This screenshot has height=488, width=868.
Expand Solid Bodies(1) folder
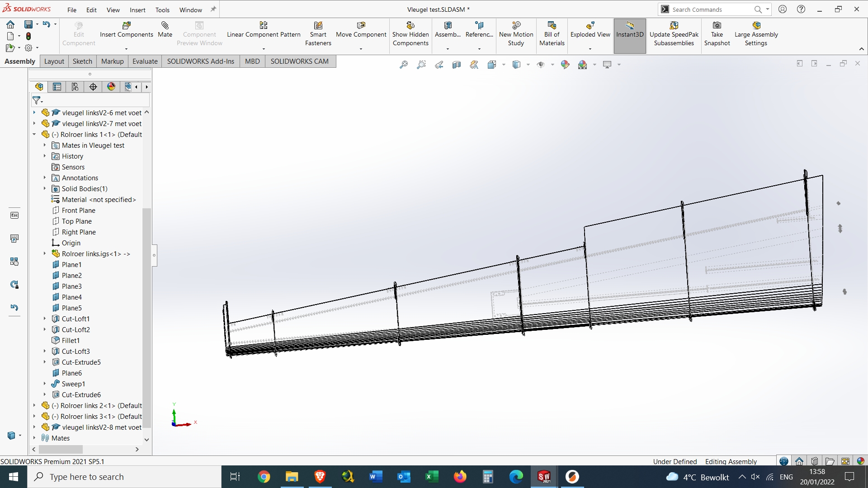[x=45, y=189]
